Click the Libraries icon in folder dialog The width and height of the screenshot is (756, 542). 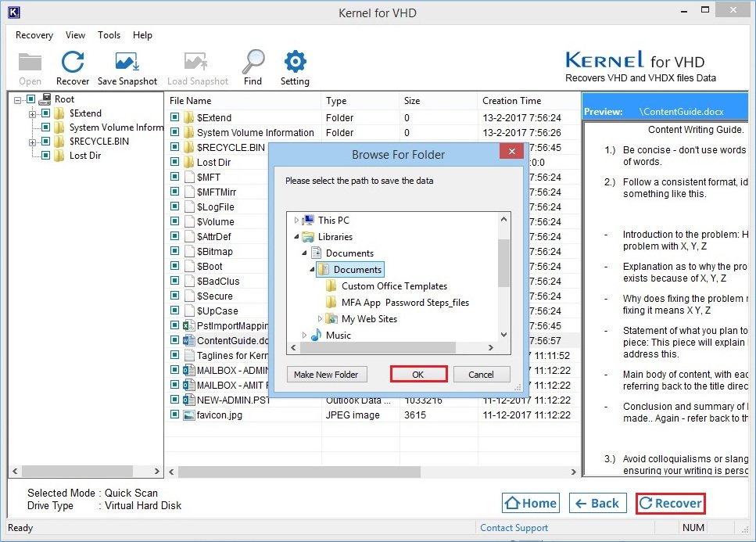308,237
